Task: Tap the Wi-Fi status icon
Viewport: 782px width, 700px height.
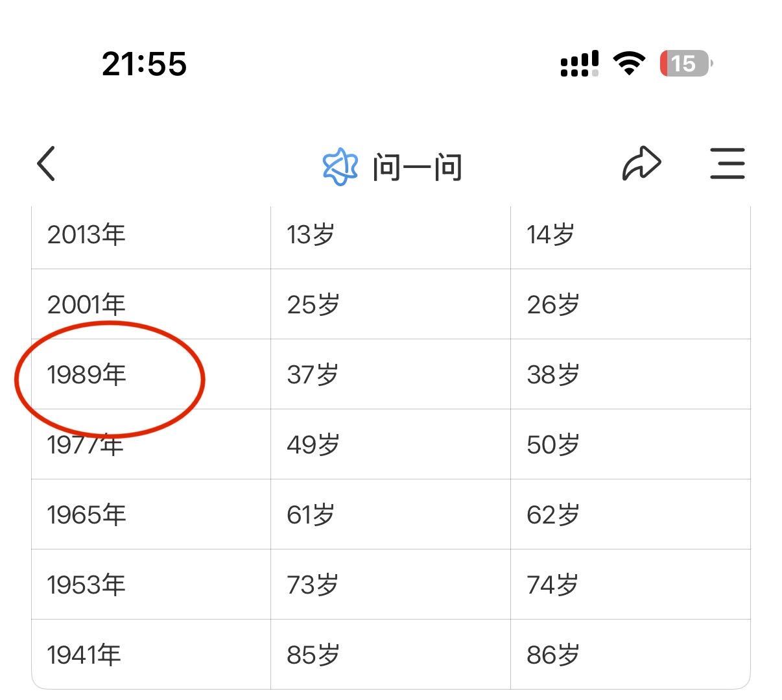Action: pos(628,64)
